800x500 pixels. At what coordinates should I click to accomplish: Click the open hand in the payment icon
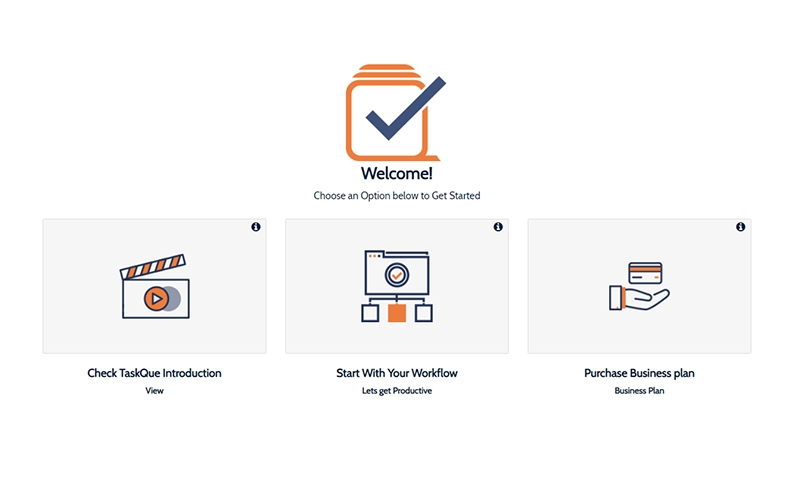640,298
